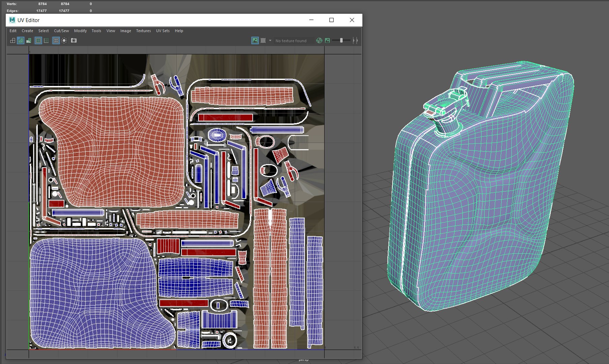Minimize the UV Editor window

click(x=311, y=20)
